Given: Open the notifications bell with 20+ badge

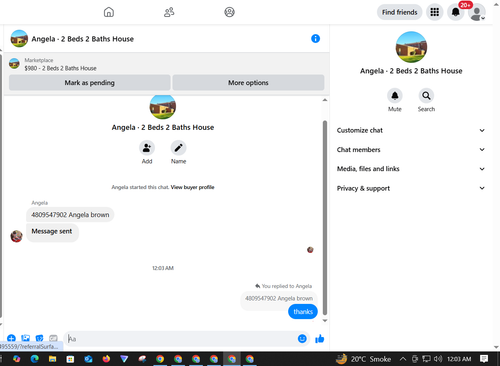Looking at the screenshot, I should pyautogui.click(x=455, y=12).
